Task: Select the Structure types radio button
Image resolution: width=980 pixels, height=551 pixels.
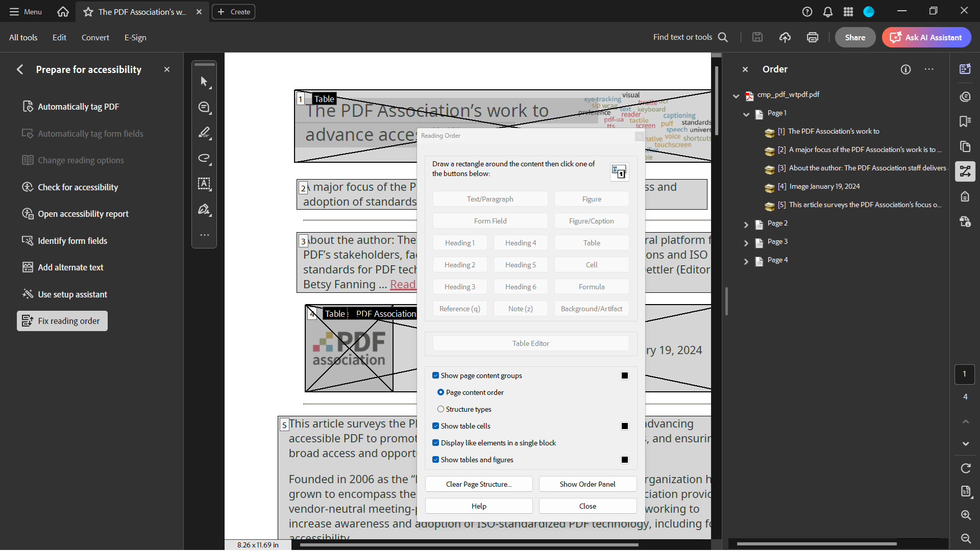Action: tap(440, 409)
